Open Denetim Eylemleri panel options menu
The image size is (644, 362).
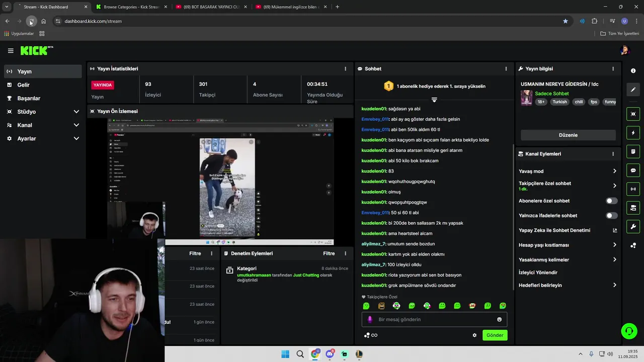(345, 253)
